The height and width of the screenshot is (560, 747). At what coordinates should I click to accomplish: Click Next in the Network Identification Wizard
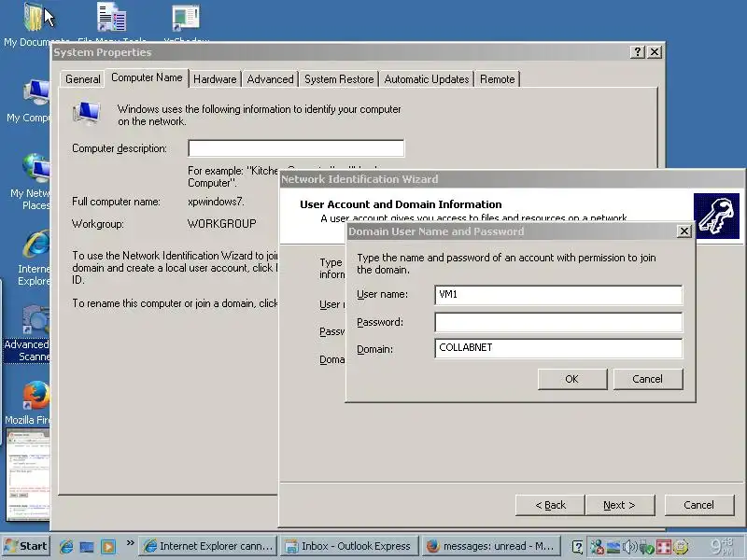[620, 505]
